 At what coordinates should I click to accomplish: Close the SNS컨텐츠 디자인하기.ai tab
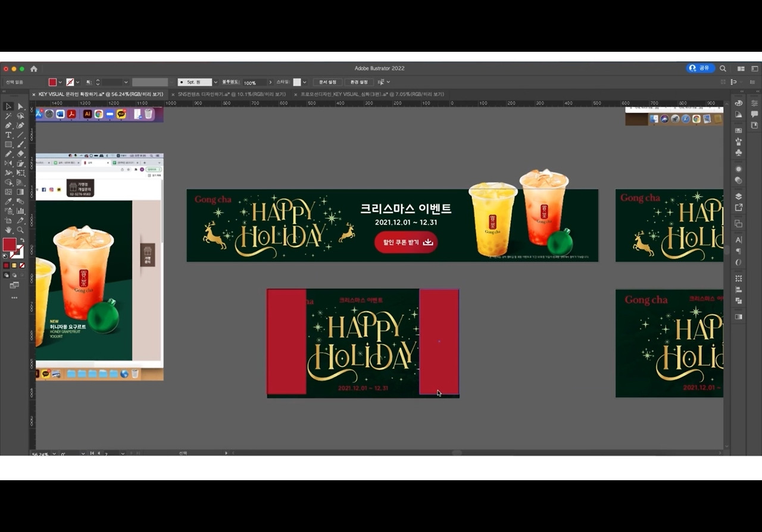173,94
